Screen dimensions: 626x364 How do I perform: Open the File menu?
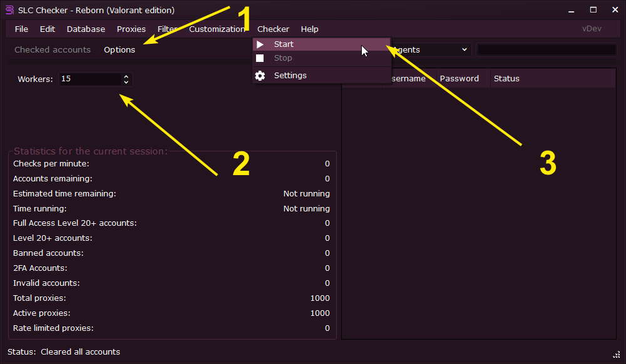[x=21, y=29]
